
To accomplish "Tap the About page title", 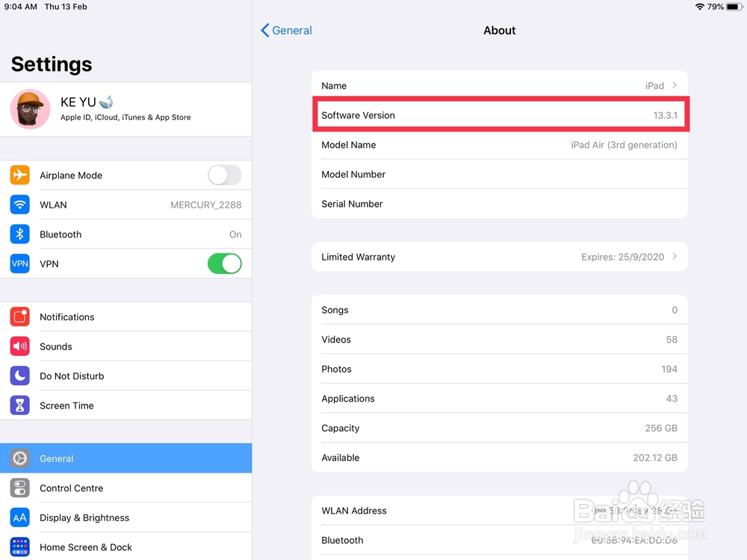I will (499, 30).
